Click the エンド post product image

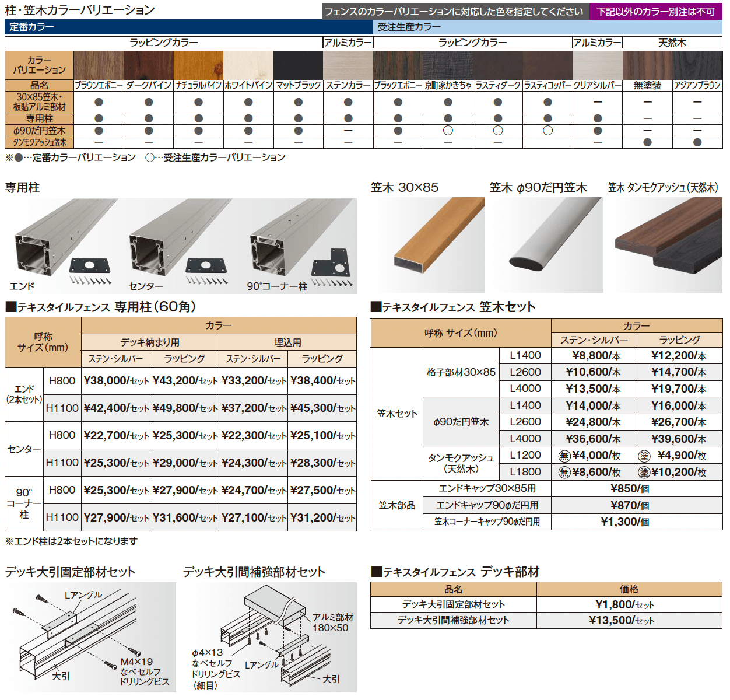[61, 245]
